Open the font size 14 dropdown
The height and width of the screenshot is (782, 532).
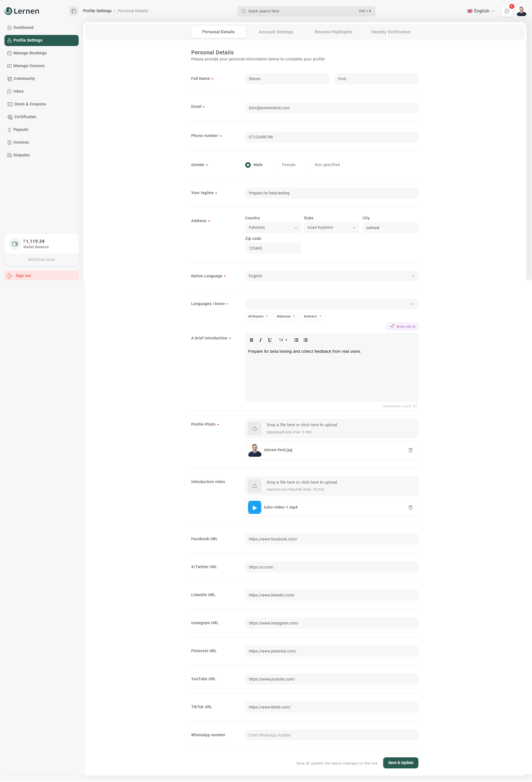pyautogui.click(x=283, y=340)
